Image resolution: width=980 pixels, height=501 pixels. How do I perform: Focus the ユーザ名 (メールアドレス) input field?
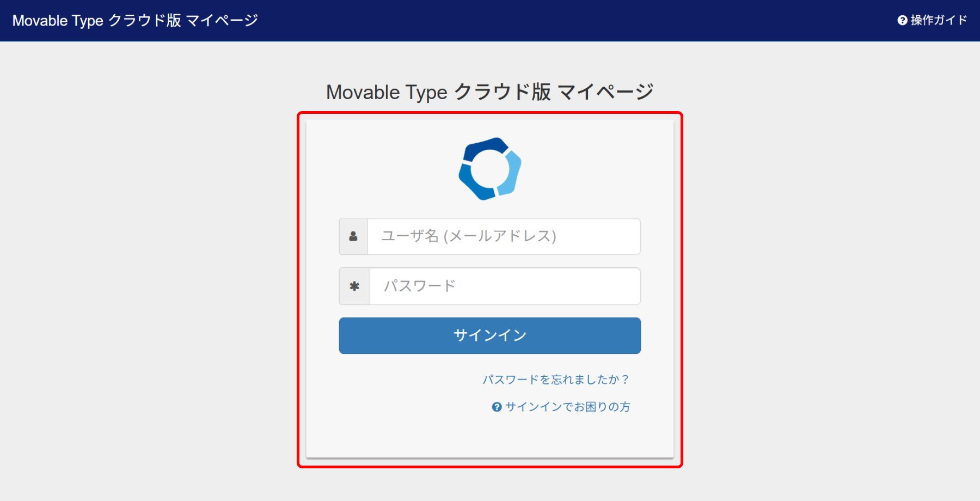pyautogui.click(x=504, y=236)
